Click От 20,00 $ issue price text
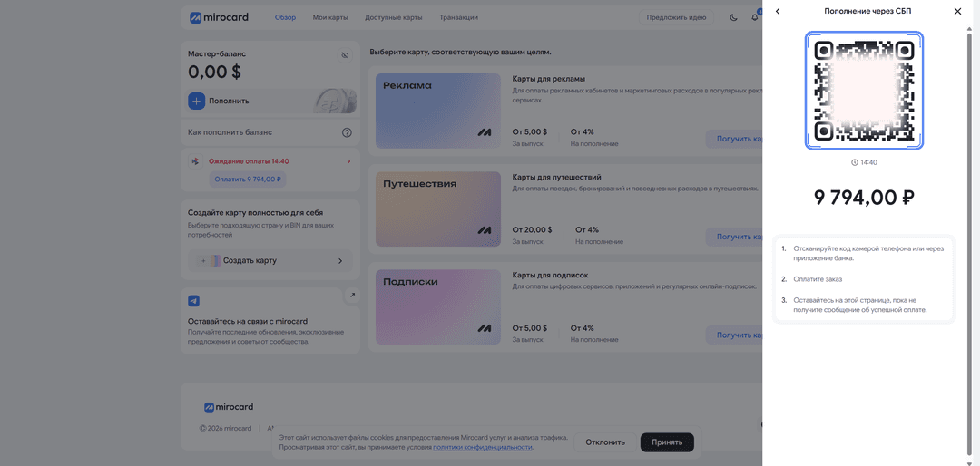Screen dimensions: 980x466 click(x=532, y=230)
